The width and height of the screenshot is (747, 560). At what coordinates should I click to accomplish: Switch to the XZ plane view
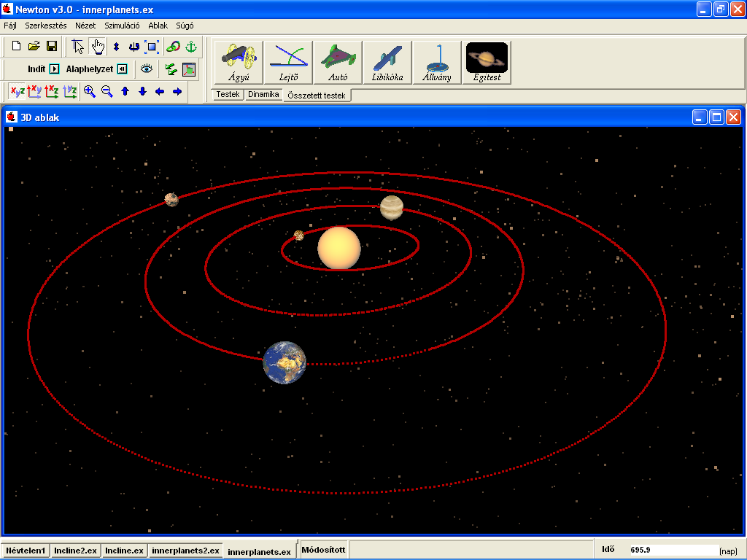pos(52,91)
